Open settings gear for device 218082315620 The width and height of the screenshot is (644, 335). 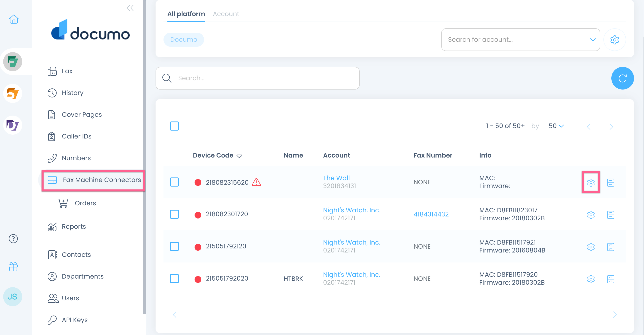(591, 182)
